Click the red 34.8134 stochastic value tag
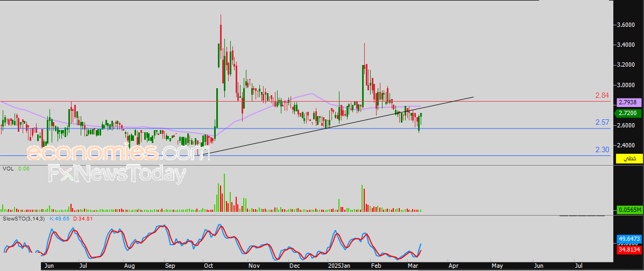 coord(629,248)
